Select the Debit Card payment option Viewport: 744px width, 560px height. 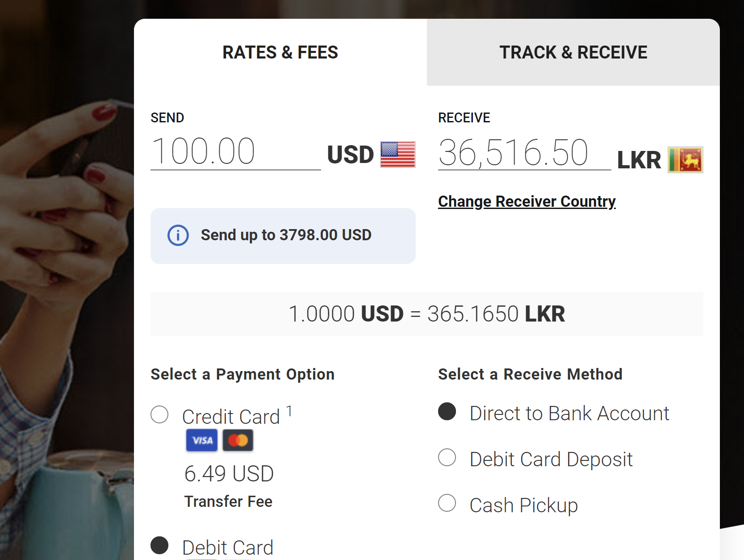tap(159, 545)
